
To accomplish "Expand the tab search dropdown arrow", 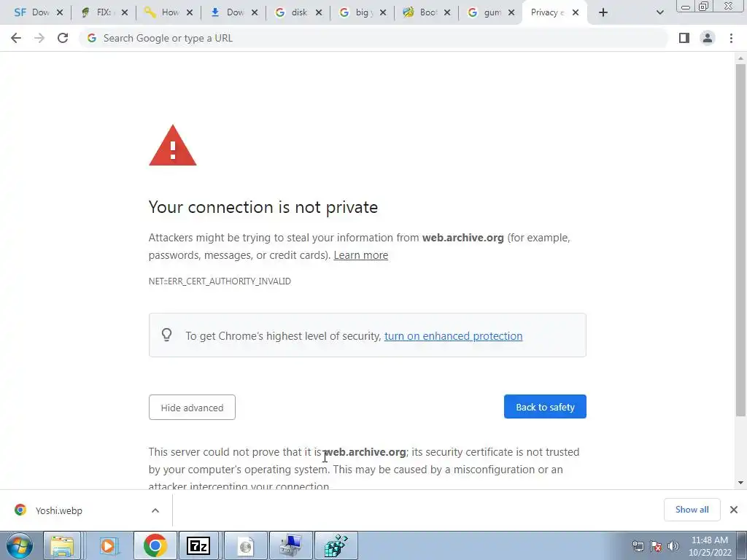I will coord(659,13).
